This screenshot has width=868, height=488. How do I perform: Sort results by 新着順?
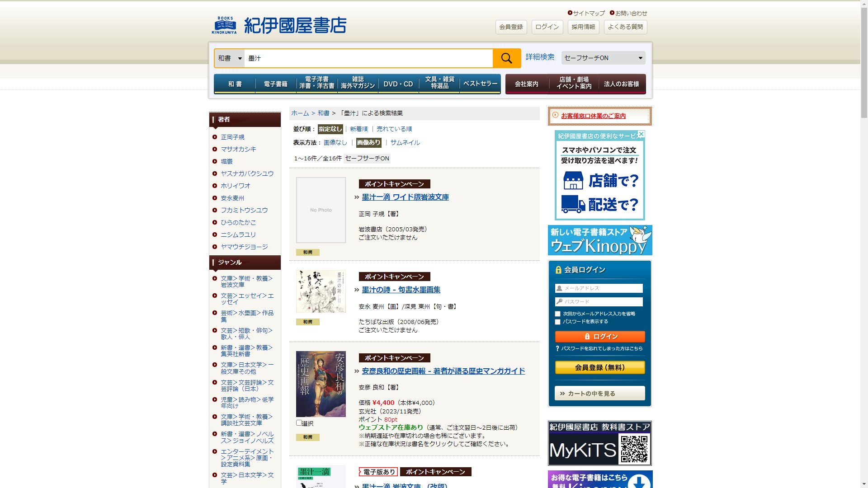click(359, 129)
